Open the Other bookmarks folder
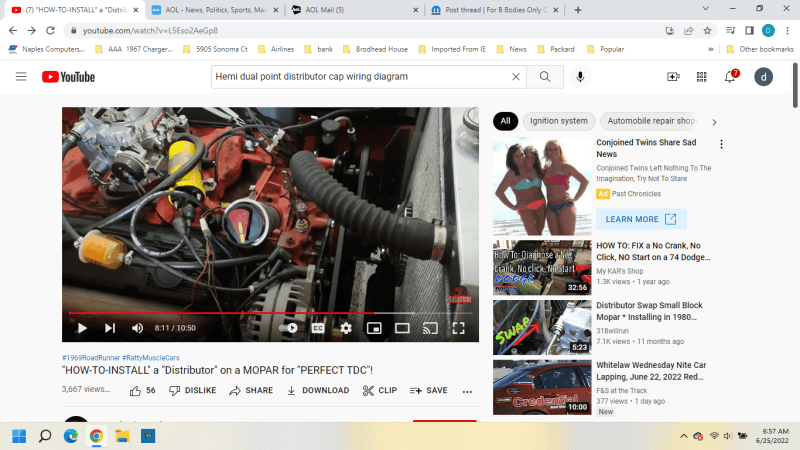 point(760,49)
